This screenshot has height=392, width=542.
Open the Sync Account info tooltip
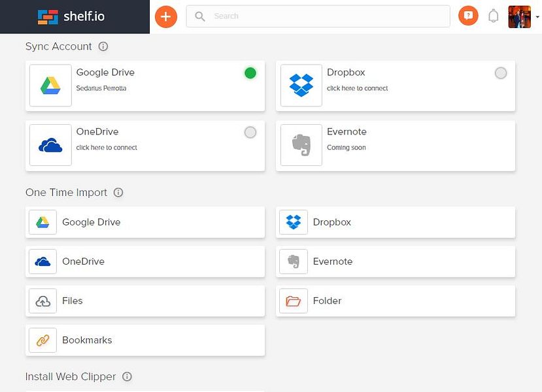pos(103,46)
